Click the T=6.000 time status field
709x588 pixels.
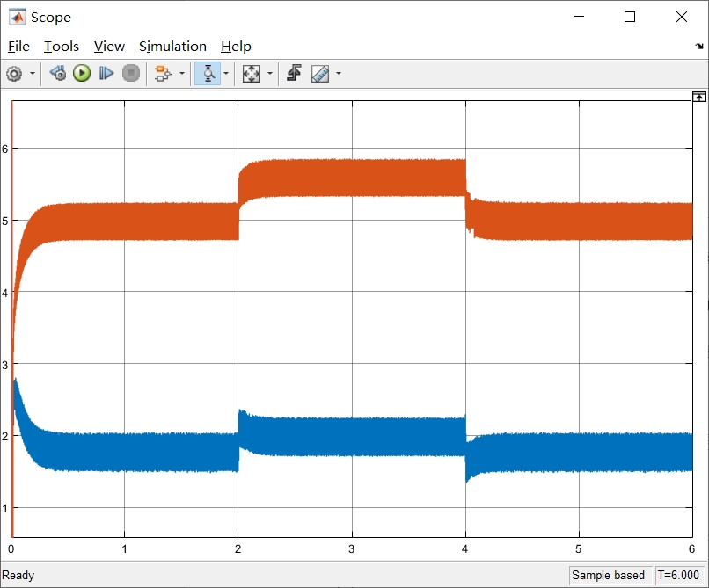tap(679, 575)
